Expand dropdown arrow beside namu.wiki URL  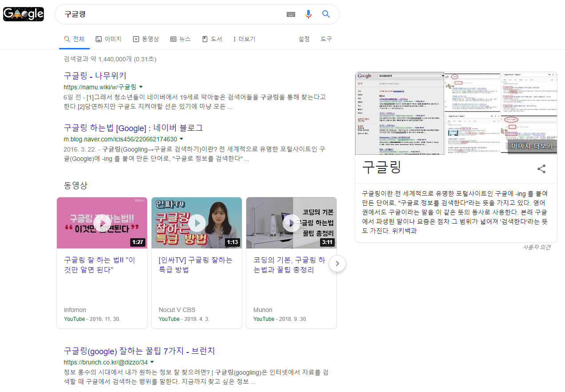(x=141, y=87)
